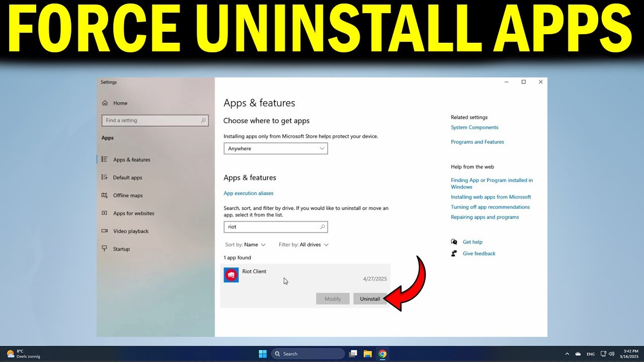Go to Offline maps in the sidebar
644x362 pixels.
128,196
